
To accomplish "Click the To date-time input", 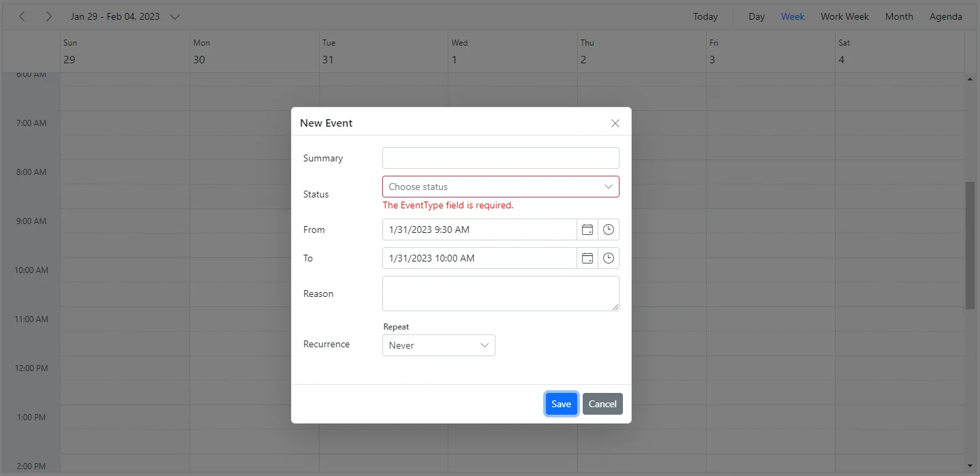I will [x=480, y=258].
